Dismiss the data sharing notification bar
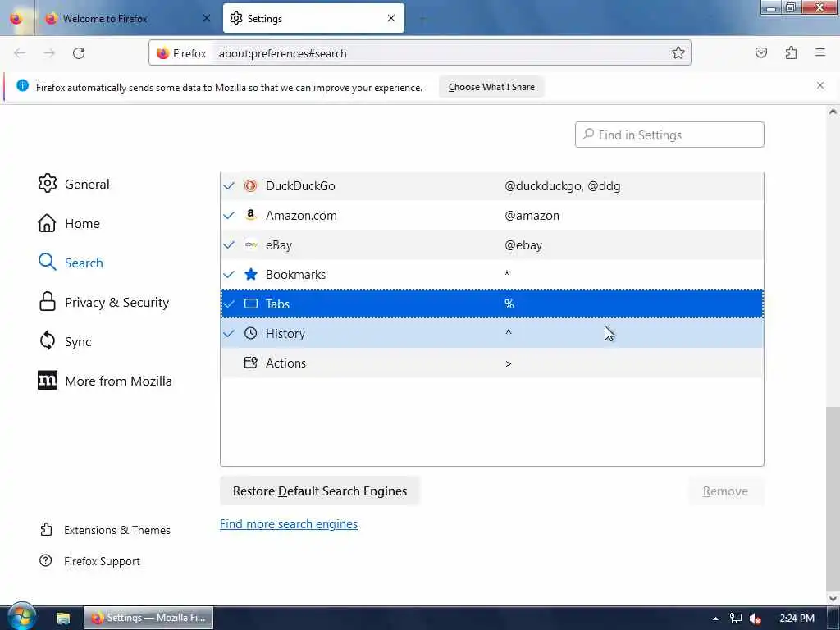Viewport: 840px width, 630px height. [x=820, y=85]
